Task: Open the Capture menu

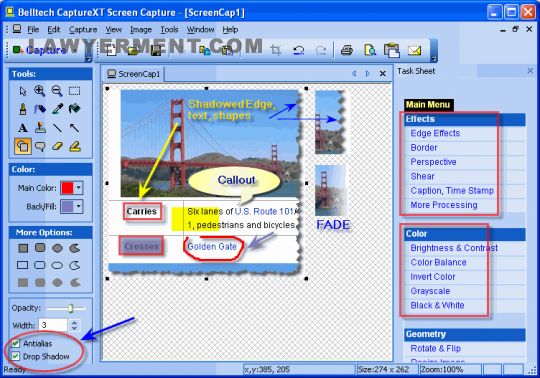Action: pos(83,30)
